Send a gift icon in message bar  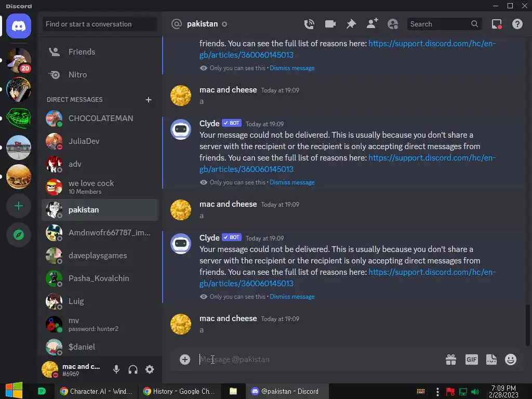tap(451, 360)
